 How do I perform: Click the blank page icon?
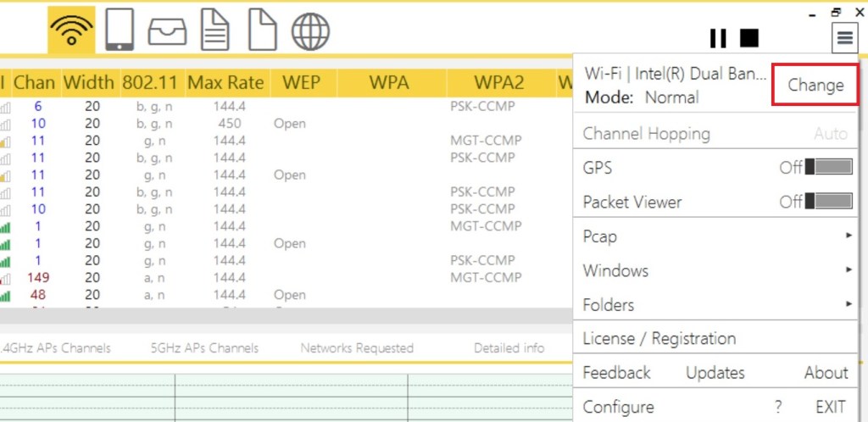coord(262,31)
